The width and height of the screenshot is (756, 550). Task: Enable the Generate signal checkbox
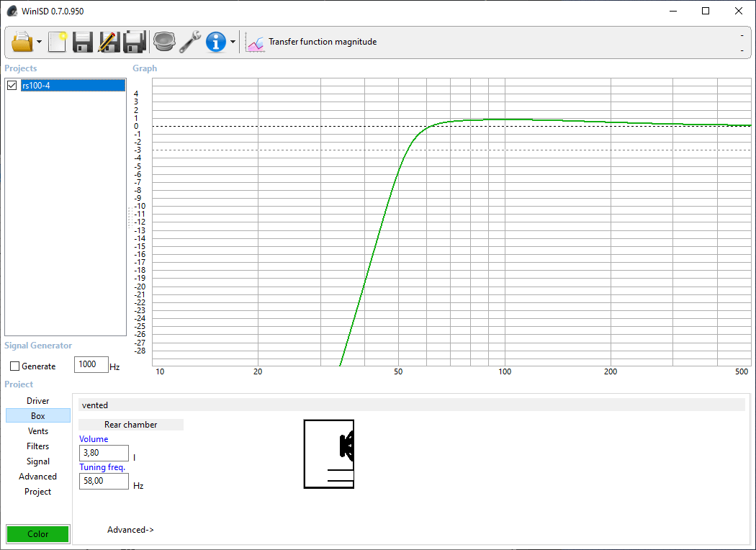point(15,366)
